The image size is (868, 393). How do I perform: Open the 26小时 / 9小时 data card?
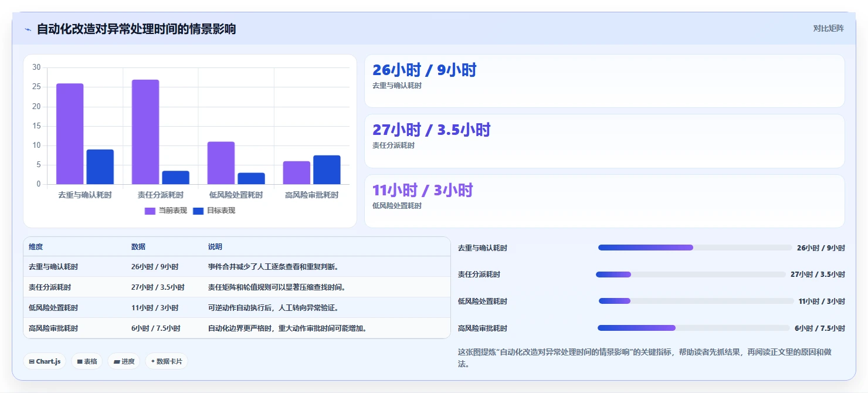coord(605,81)
